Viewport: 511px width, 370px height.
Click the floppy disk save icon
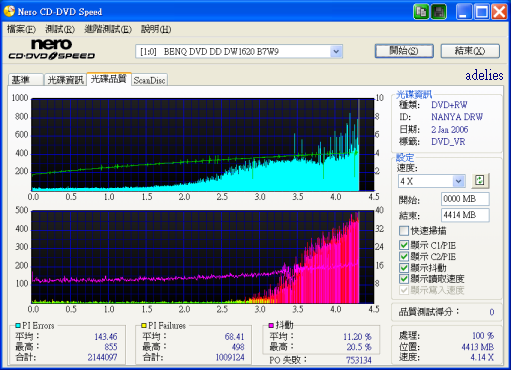(x=439, y=12)
